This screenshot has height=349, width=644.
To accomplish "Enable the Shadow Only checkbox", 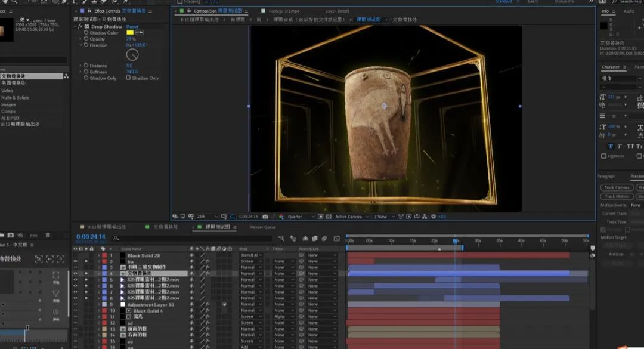I will coord(128,78).
